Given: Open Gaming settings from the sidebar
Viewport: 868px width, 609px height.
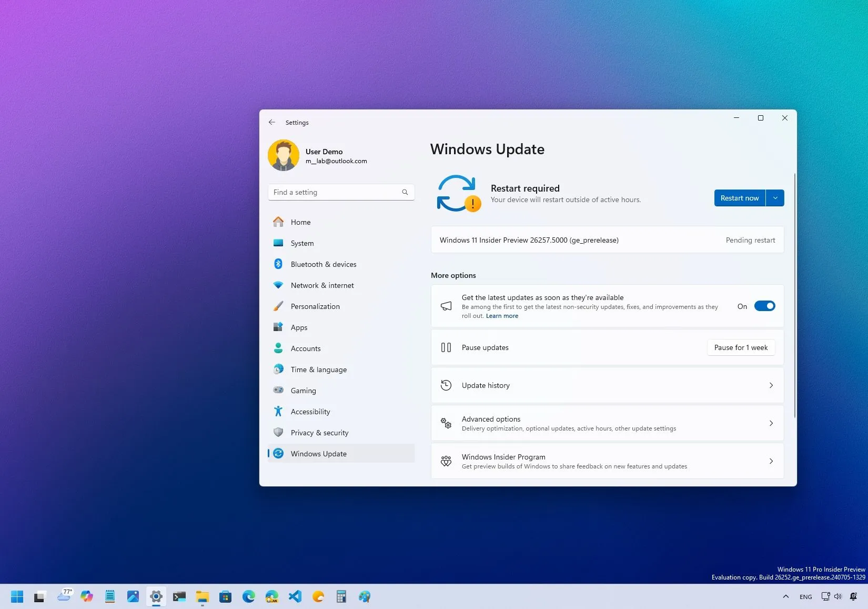Looking at the screenshot, I should pyautogui.click(x=302, y=390).
